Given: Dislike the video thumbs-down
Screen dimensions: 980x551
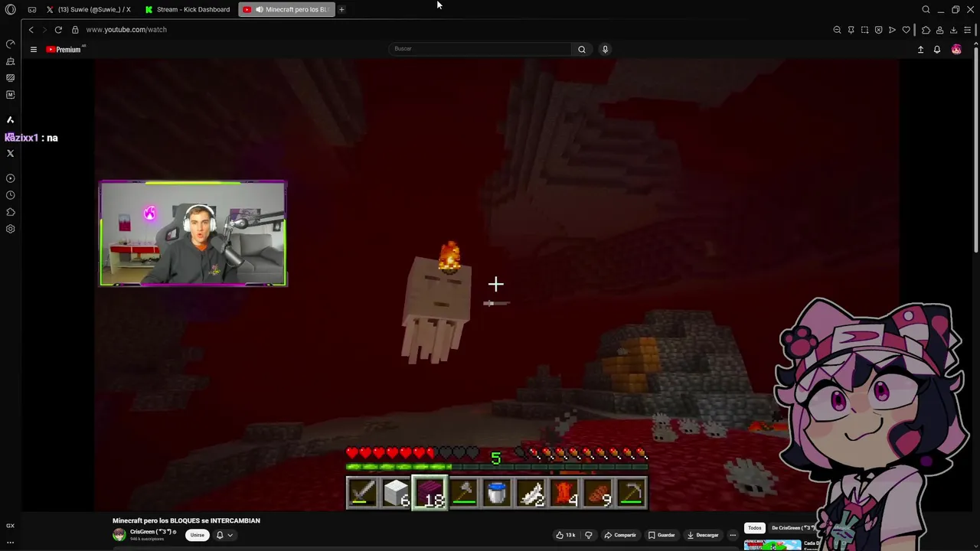Looking at the screenshot, I should coord(589,535).
